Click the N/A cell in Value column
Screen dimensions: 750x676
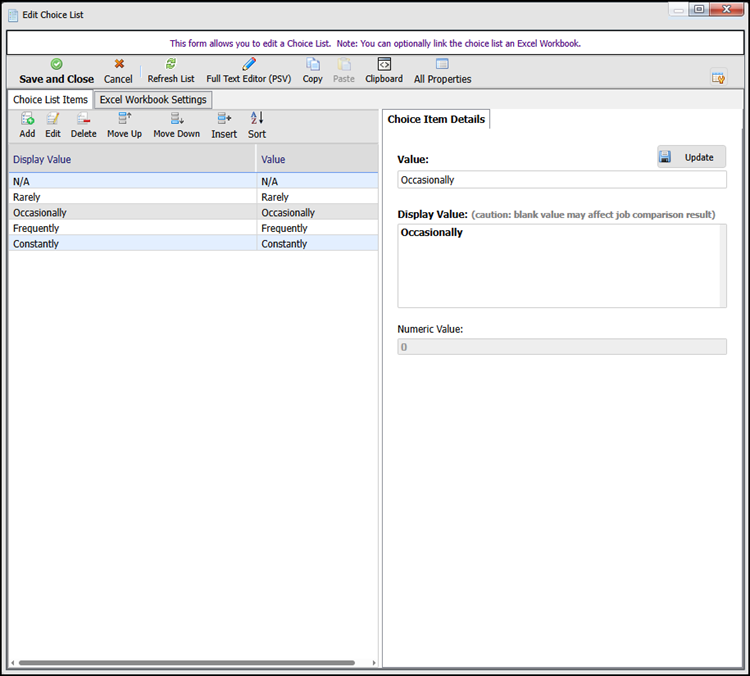[x=317, y=181]
